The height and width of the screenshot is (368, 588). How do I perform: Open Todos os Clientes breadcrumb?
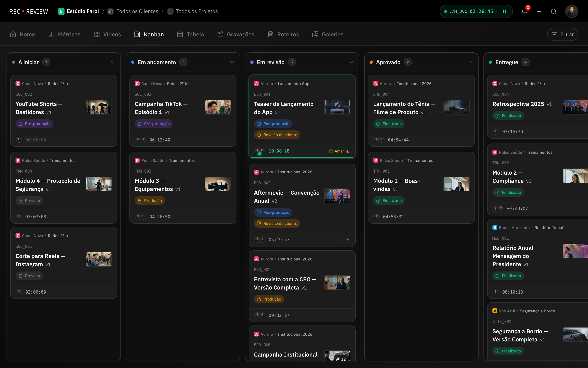pyautogui.click(x=133, y=11)
